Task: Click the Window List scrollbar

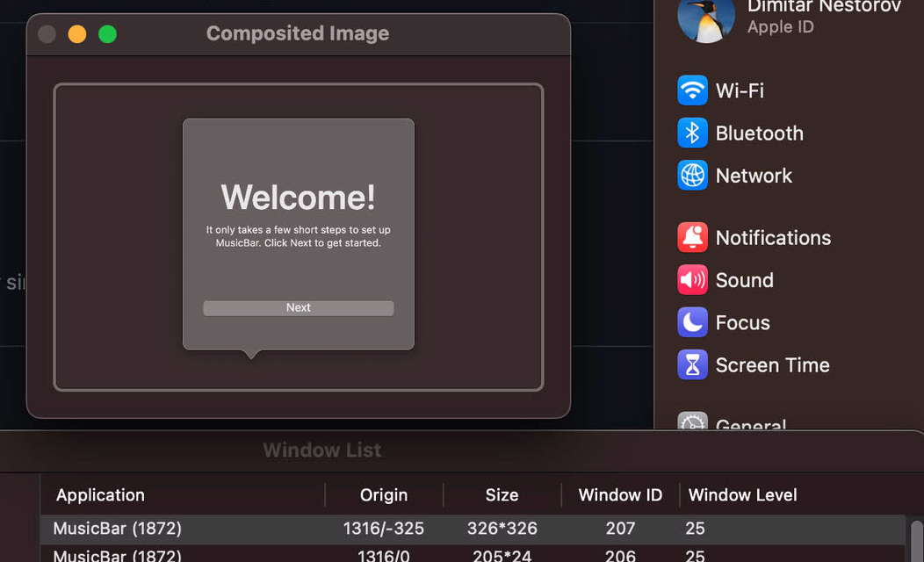Action: [917, 542]
